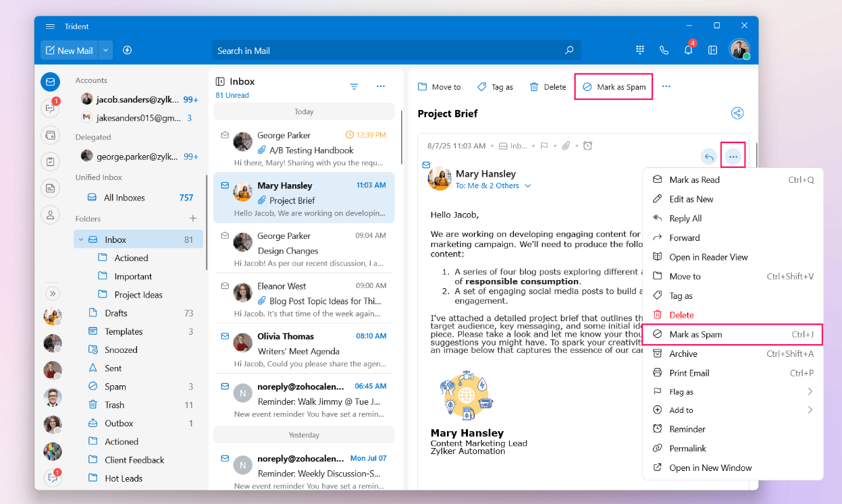Select the Mail module icon in the sidebar
The width and height of the screenshot is (842, 504).
pyautogui.click(x=49, y=82)
